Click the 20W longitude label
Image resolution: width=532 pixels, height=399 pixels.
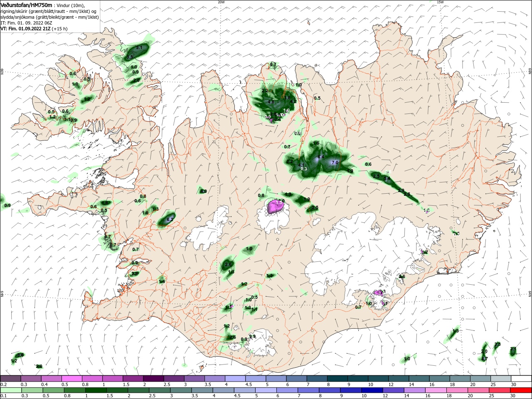[x=221, y=2]
